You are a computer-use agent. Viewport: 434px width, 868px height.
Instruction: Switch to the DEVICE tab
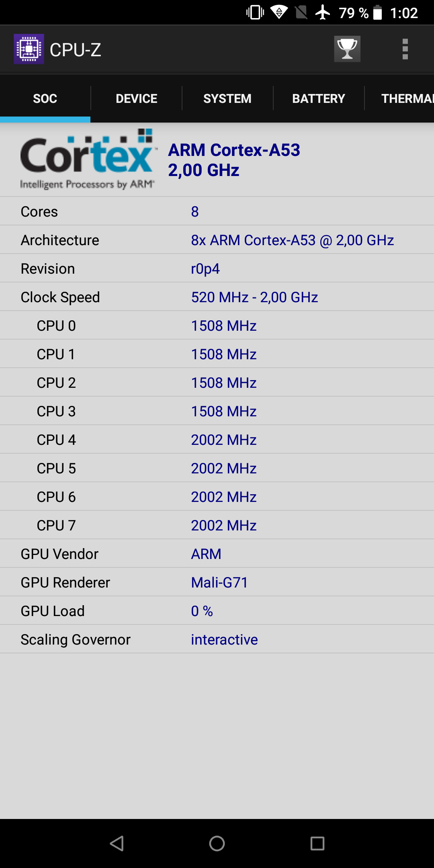click(136, 98)
